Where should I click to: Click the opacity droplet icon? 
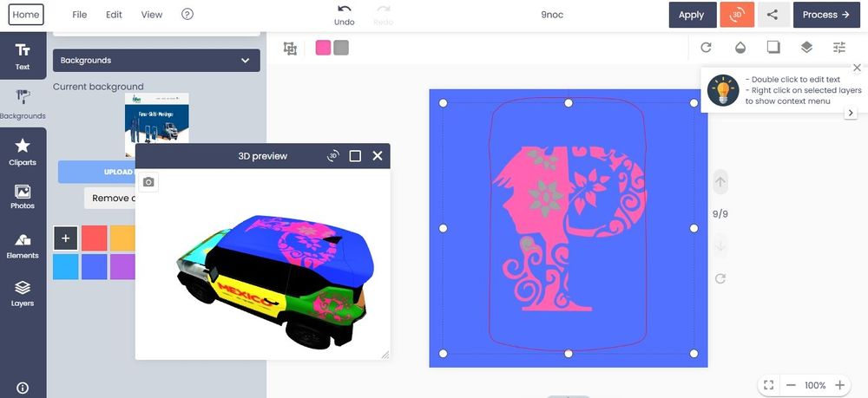(740, 48)
